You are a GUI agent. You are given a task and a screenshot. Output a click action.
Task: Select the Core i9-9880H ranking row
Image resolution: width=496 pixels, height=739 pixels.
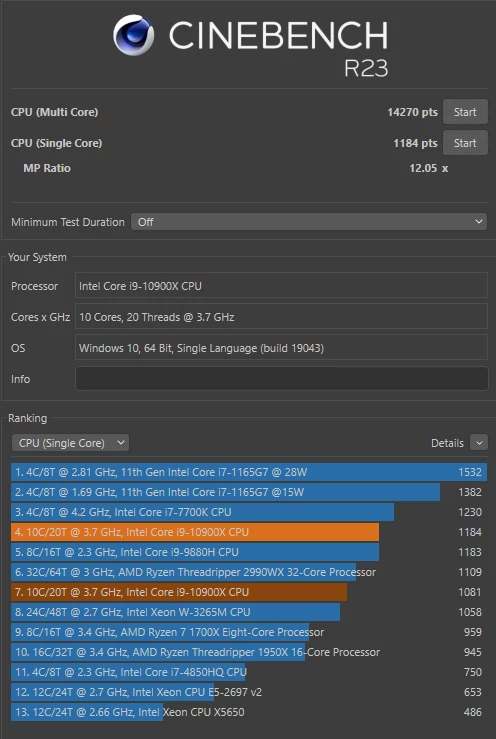[249, 552]
